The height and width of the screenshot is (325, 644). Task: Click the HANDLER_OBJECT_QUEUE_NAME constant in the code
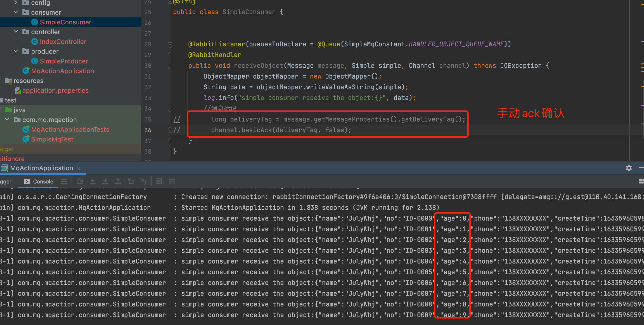coord(456,44)
